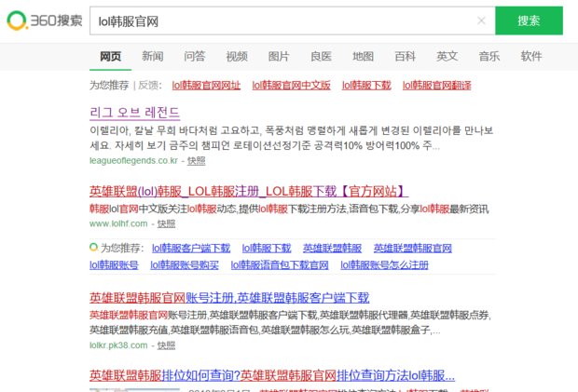Screen dimensions: 578x392
Task: Switch to the 新闻 tab
Action: [152, 56]
